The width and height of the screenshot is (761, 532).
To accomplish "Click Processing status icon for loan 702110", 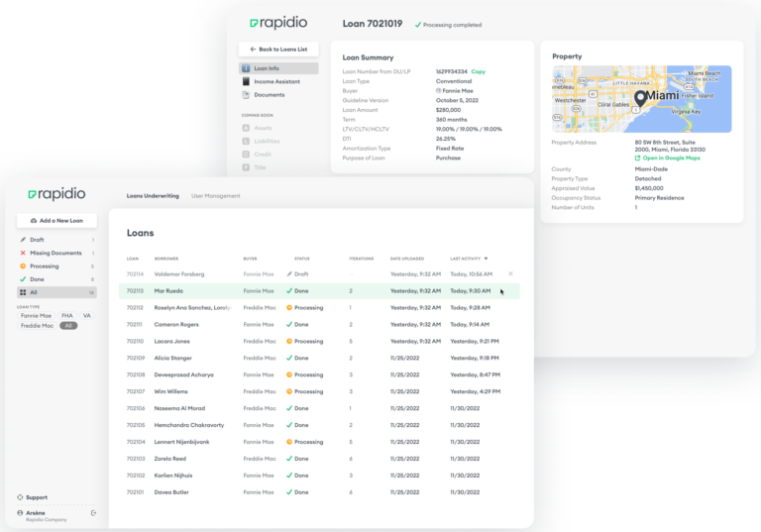I will 289,341.
